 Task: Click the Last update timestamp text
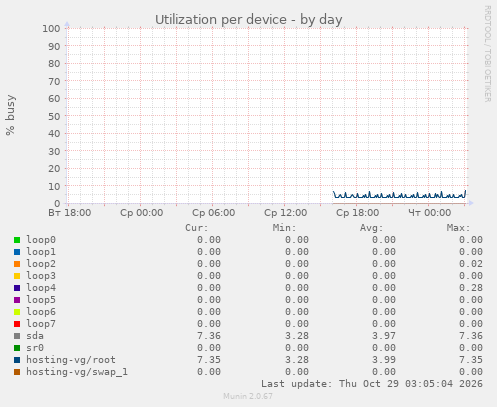tap(372, 384)
